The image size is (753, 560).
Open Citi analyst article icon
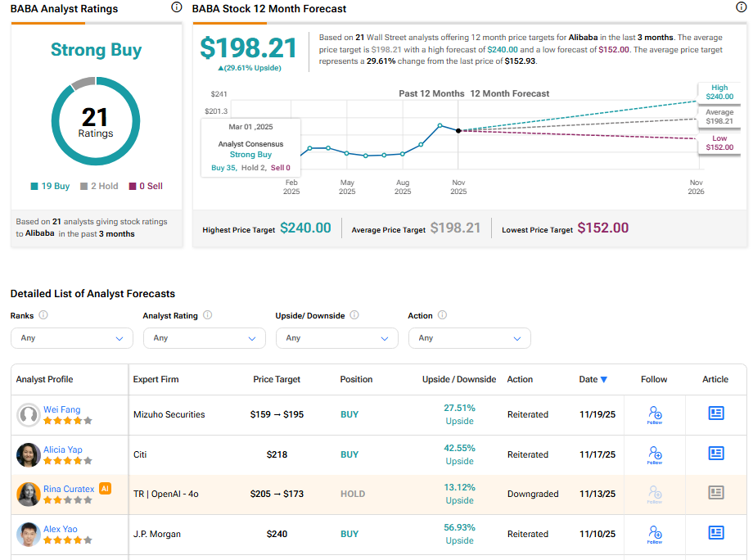[x=715, y=454]
